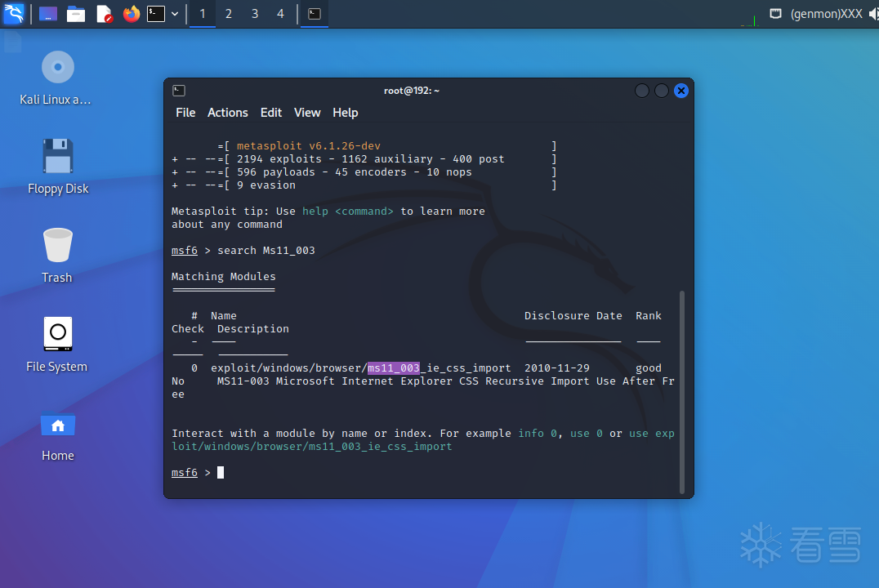
Task: Launch Firefox from the top panel
Action: point(132,13)
